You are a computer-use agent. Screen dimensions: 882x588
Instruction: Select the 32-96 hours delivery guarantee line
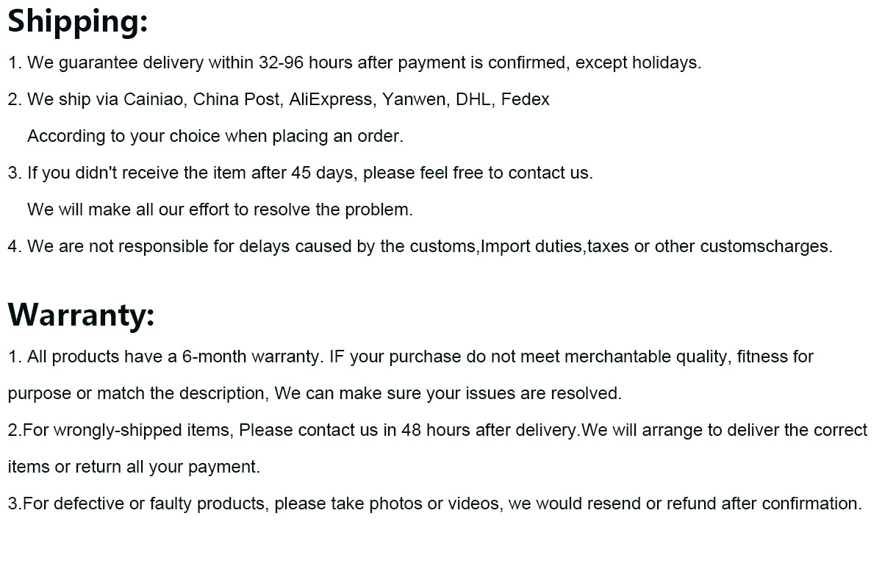(355, 63)
